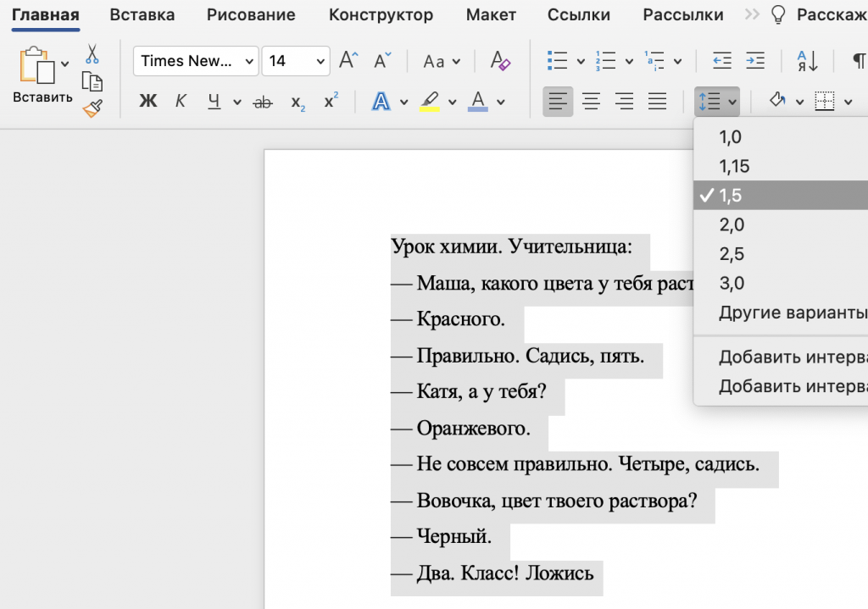Apply borders with the borders grid icon
868x609 pixels.
click(x=824, y=101)
